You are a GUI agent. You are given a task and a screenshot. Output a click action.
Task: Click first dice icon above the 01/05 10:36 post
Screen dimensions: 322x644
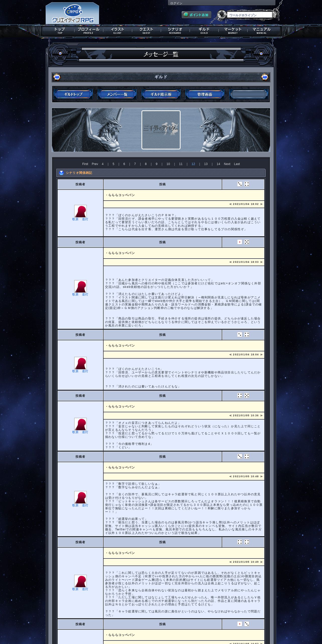click(x=240, y=395)
